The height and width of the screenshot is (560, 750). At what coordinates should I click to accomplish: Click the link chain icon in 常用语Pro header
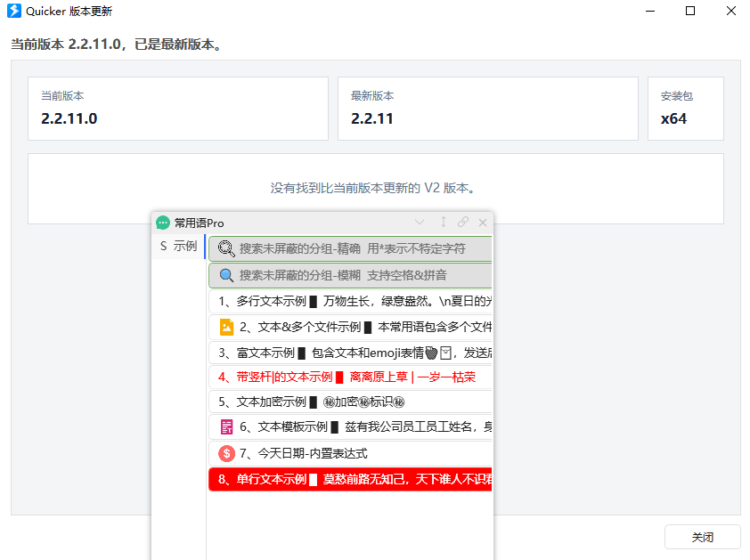pyautogui.click(x=463, y=222)
